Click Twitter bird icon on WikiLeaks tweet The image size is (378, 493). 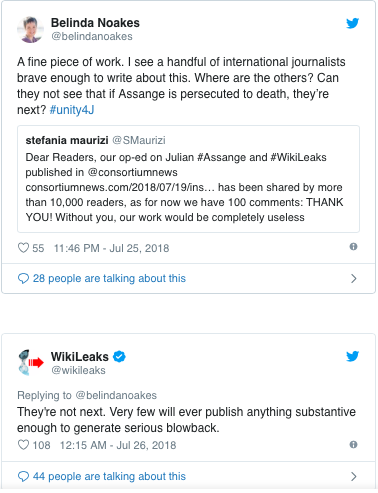(x=352, y=356)
